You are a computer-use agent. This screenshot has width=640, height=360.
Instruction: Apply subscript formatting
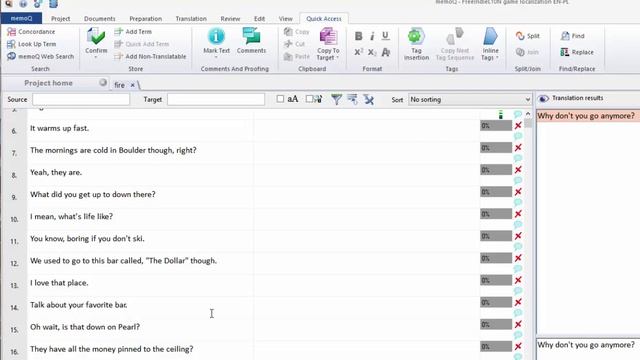[x=372, y=52]
